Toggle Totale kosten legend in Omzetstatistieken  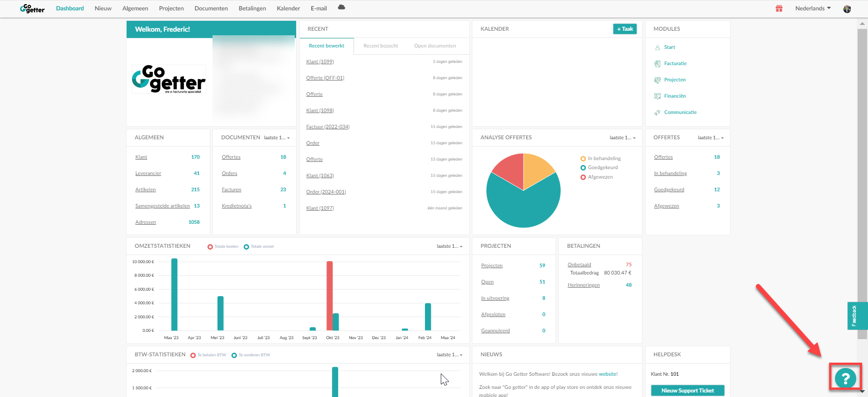click(223, 246)
